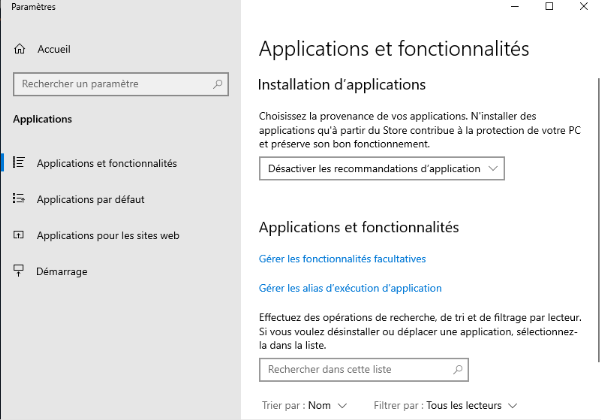Select Applications par défaut in sidebar
Image resolution: width=601 pixels, height=420 pixels.
90,199
